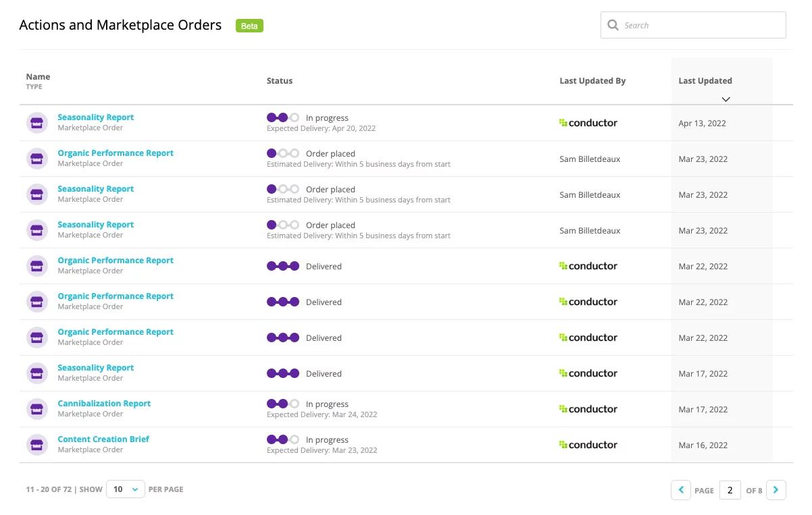812x515 pixels.
Task: Sort by the Status column header
Action: click(280, 81)
